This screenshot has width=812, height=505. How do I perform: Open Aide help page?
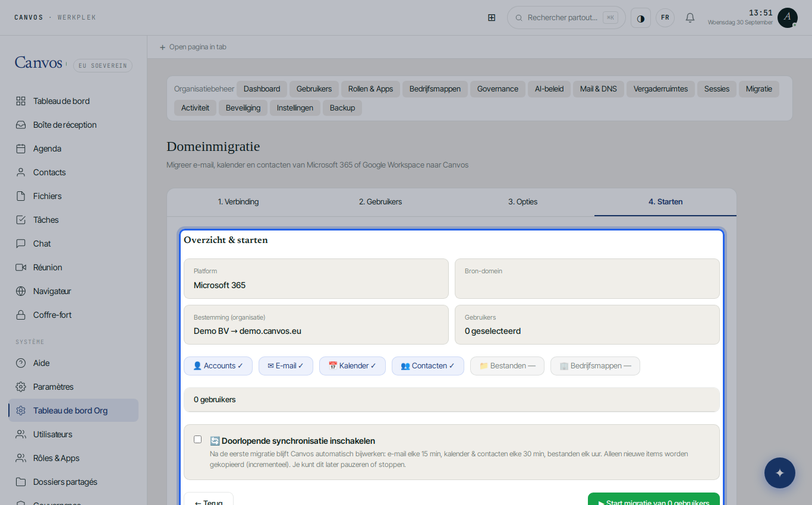click(73, 363)
